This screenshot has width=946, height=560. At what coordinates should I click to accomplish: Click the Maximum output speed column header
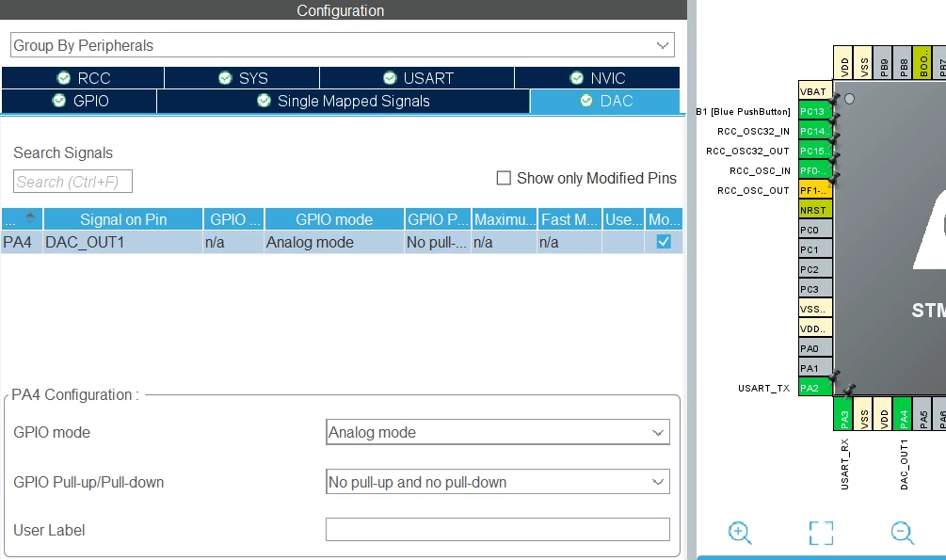pyautogui.click(x=505, y=219)
